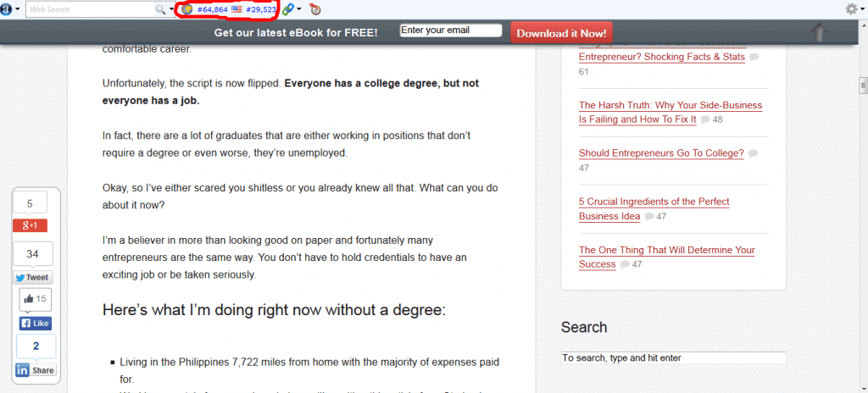
Task: Click comment bubble after Should Entrepreneurs Go To College
Action: click(x=753, y=153)
